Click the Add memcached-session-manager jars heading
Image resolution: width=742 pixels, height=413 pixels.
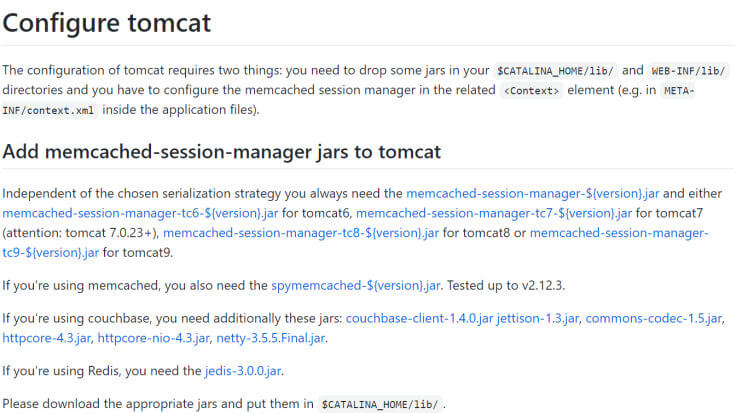click(221, 152)
